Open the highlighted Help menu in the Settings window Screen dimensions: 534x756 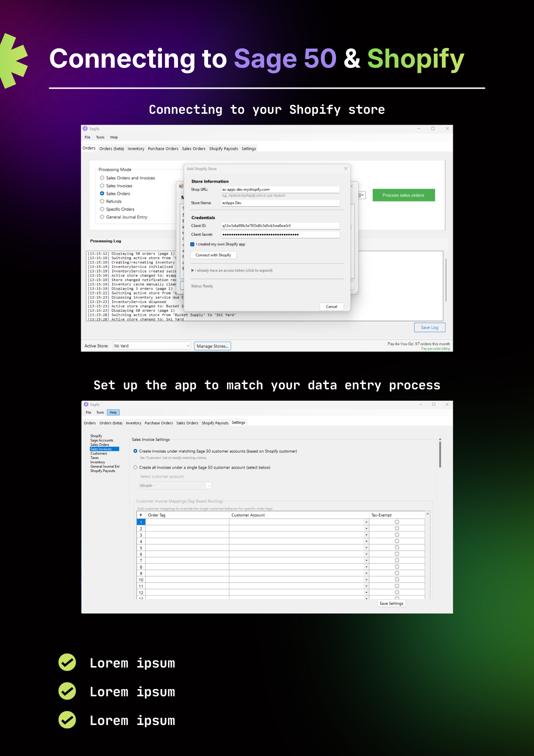113,412
